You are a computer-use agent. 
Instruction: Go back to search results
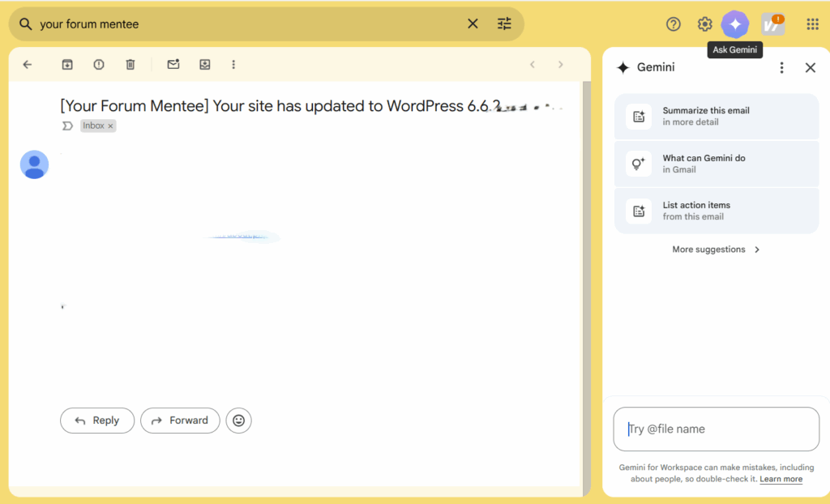(28, 65)
